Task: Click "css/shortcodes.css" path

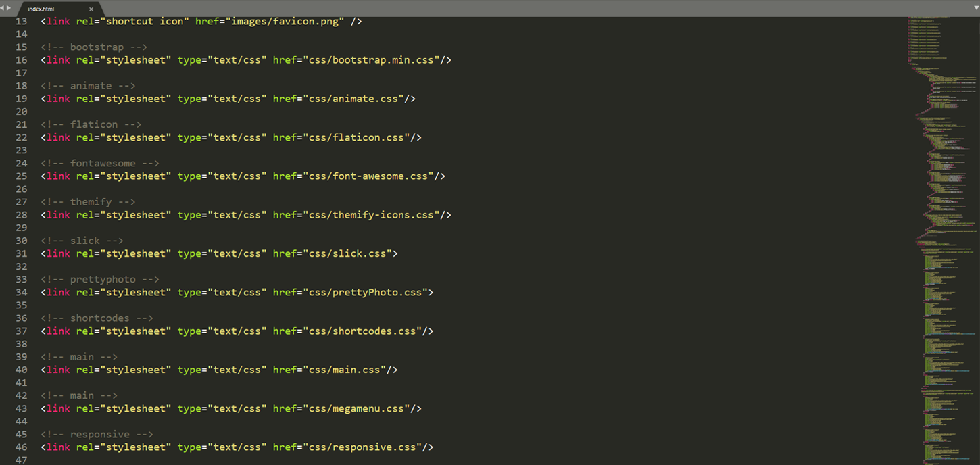Action: pyautogui.click(x=362, y=331)
